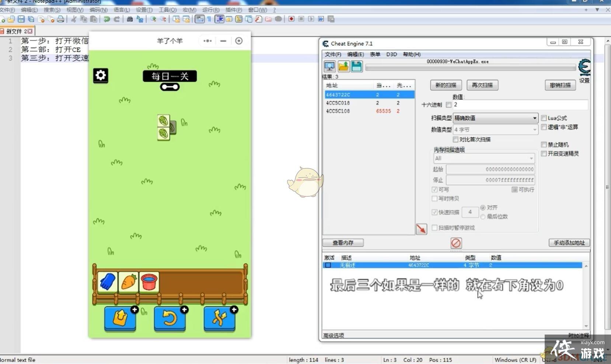Enable the hexadecimal checkbox
This screenshot has width=611, height=364.
click(448, 105)
